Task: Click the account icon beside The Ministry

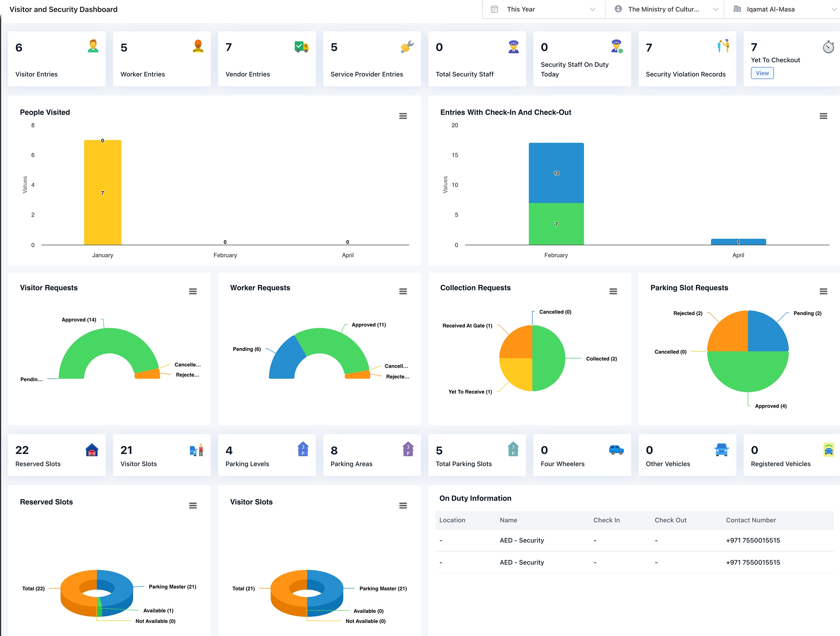Action: [x=618, y=9]
